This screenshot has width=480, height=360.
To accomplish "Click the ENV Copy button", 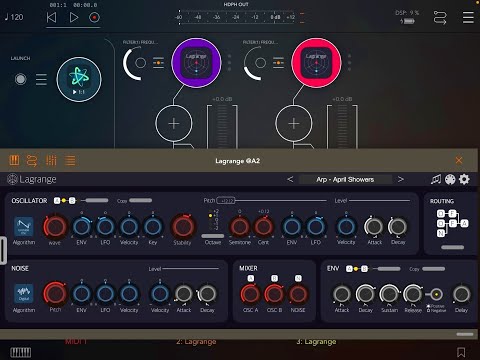I will pyautogui.click(x=433, y=269).
